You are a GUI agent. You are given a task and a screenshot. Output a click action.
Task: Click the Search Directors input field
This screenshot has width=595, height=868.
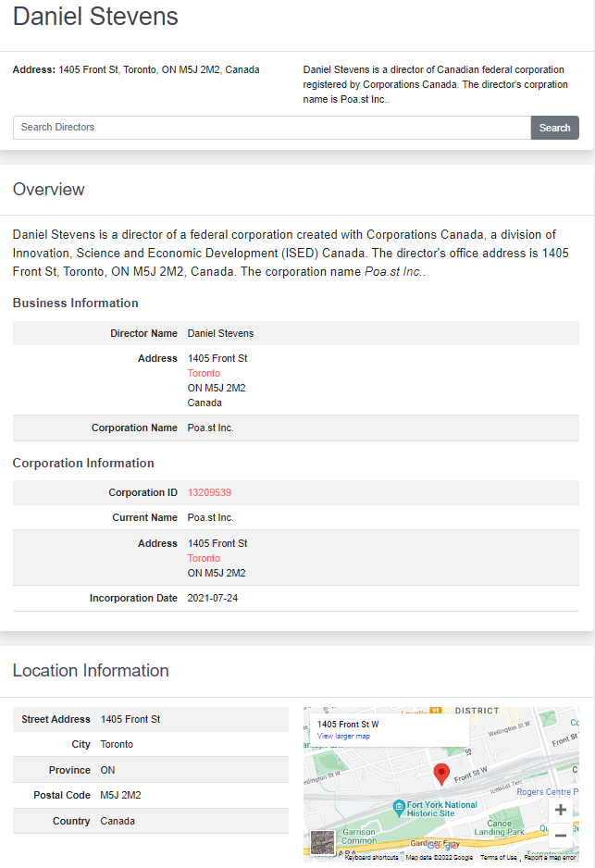click(x=272, y=128)
